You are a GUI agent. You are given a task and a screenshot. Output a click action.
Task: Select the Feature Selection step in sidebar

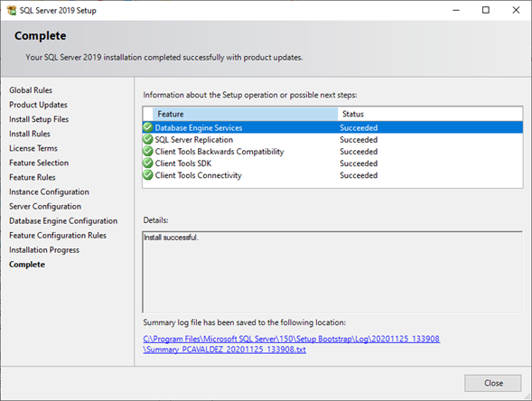click(39, 163)
